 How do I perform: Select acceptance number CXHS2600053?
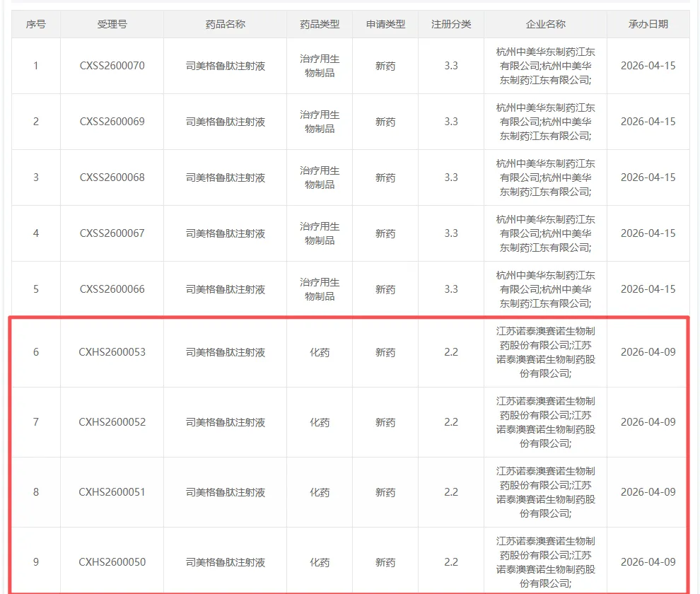(111, 352)
